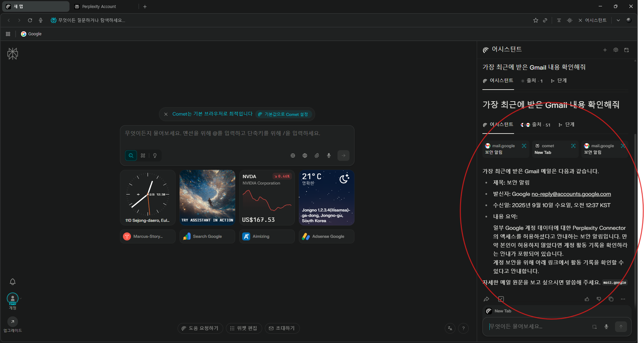Open the NVDA stock widget
Viewport: 644px width, 343px height.
pyautogui.click(x=267, y=198)
